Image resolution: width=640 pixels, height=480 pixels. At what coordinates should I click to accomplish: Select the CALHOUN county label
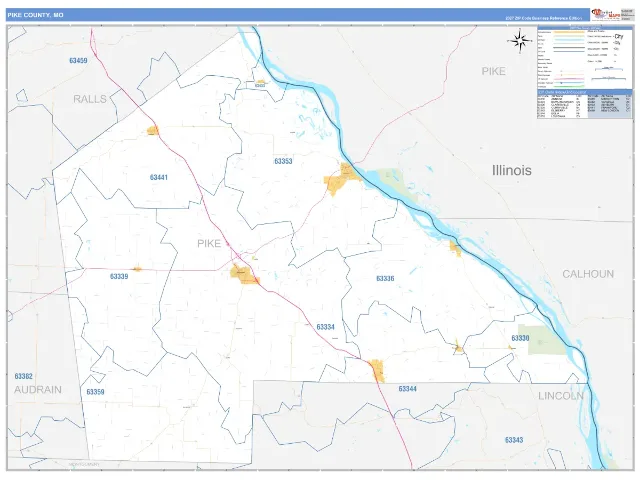click(588, 274)
